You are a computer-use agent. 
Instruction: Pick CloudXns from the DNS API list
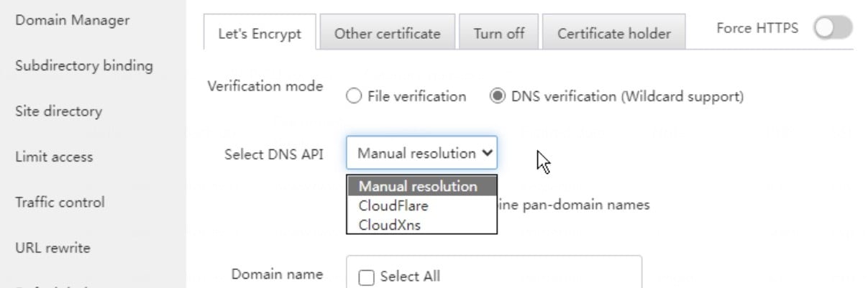[x=390, y=225]
